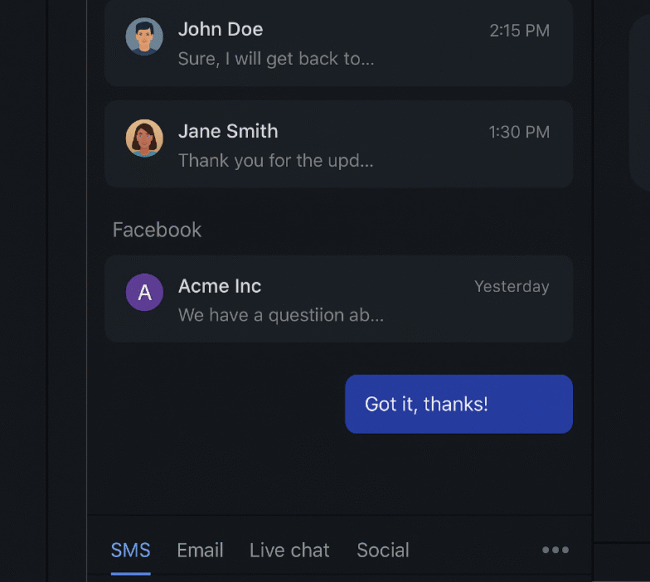Open the three-dots more options menu
This screenshot has width=650, height=582.
[x=555, y=550]
